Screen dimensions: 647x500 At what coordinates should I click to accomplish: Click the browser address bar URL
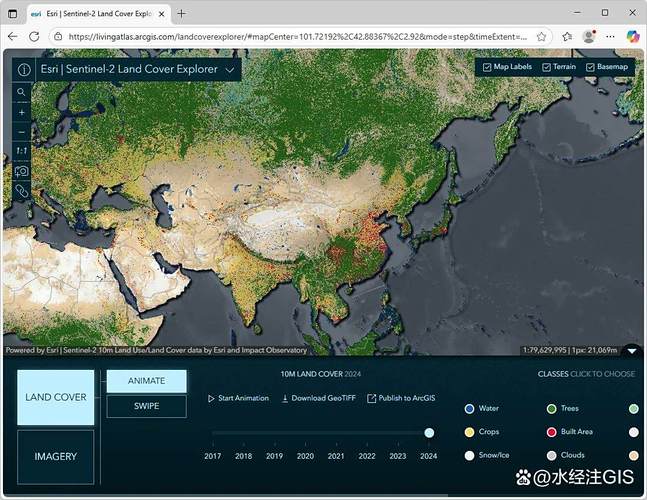click(298, 37)
